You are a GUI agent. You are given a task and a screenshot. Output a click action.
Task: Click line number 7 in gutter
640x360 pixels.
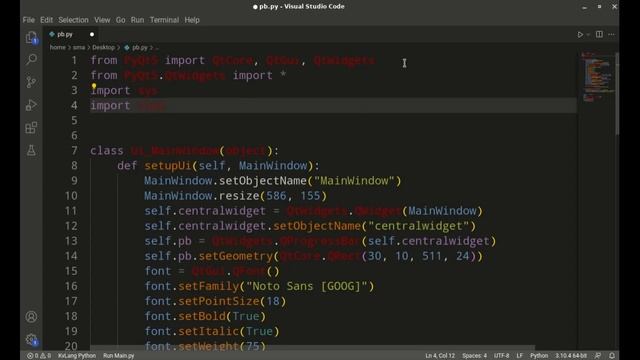[x=74, y=151]
